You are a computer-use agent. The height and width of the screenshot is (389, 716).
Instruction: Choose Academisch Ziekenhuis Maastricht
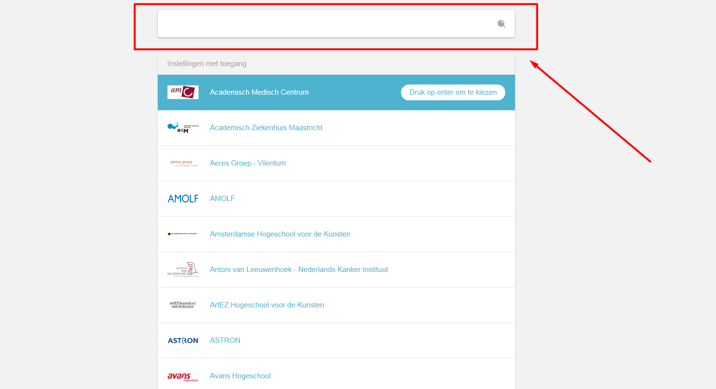click(x=266, y=128)
